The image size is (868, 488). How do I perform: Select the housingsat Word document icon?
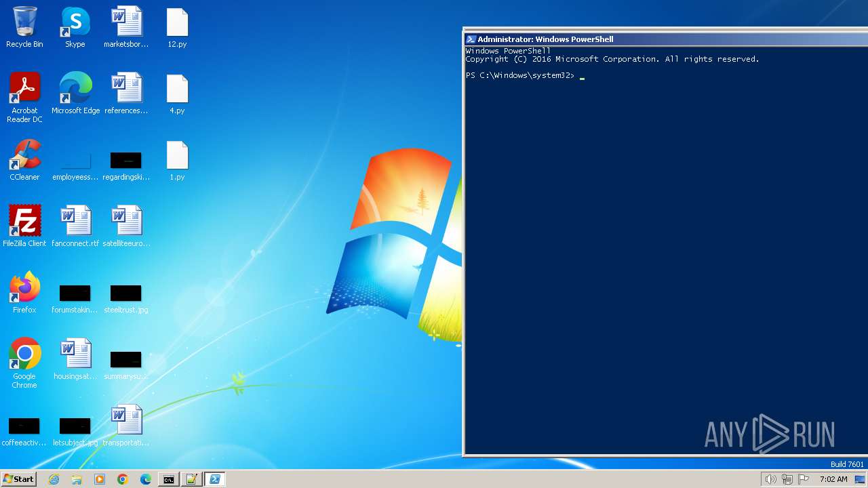tap(75, 360)
